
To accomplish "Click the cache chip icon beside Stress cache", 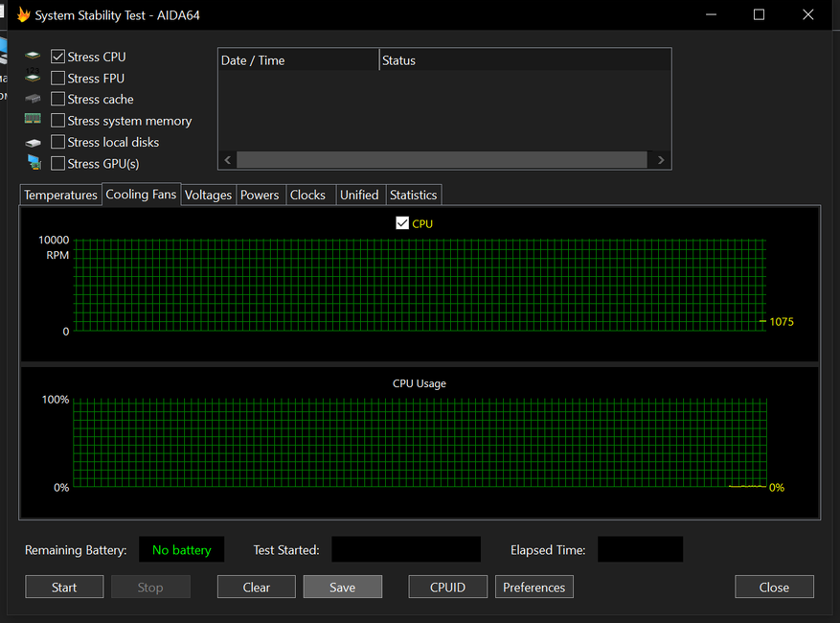I will (34, 99).
